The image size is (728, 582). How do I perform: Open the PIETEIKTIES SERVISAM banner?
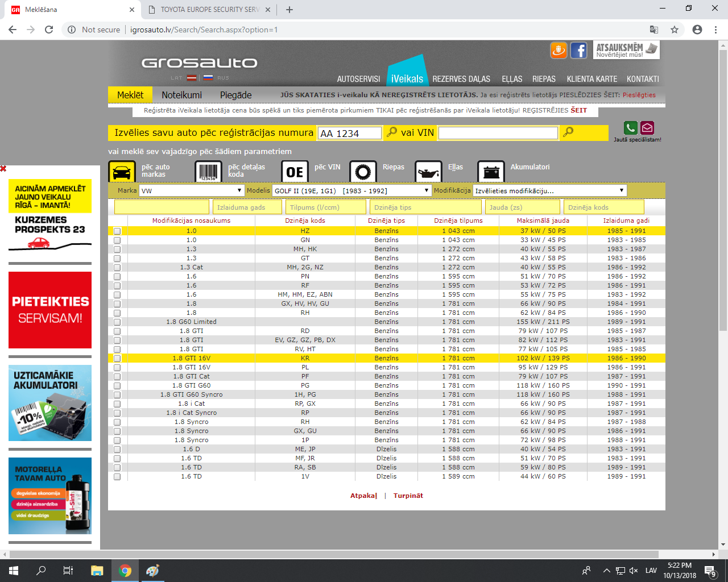pos(50,310)
